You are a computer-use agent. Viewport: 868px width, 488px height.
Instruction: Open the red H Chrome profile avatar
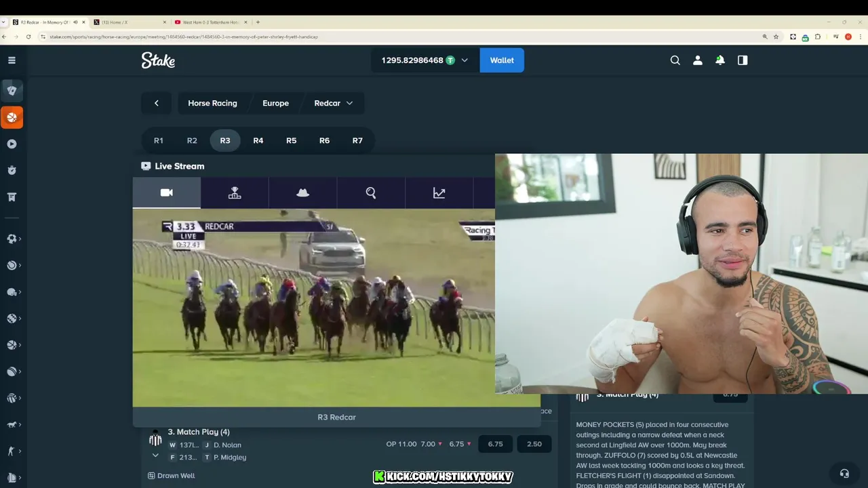[x=848, y=37]
